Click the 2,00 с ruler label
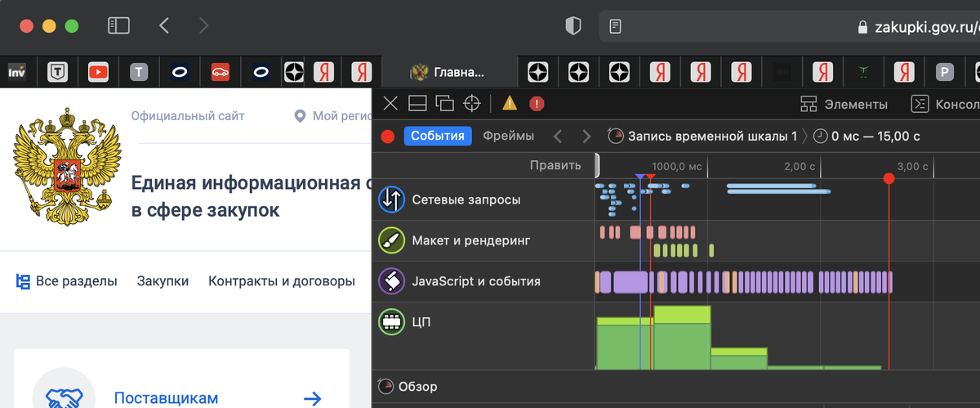 (800, 166)
